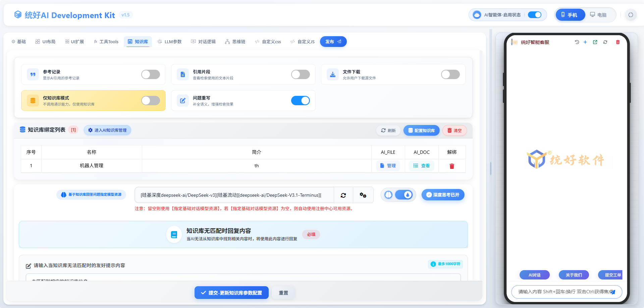
Task: Click the 统好AI cube logo icon
Action: click(x=18, y=14)
